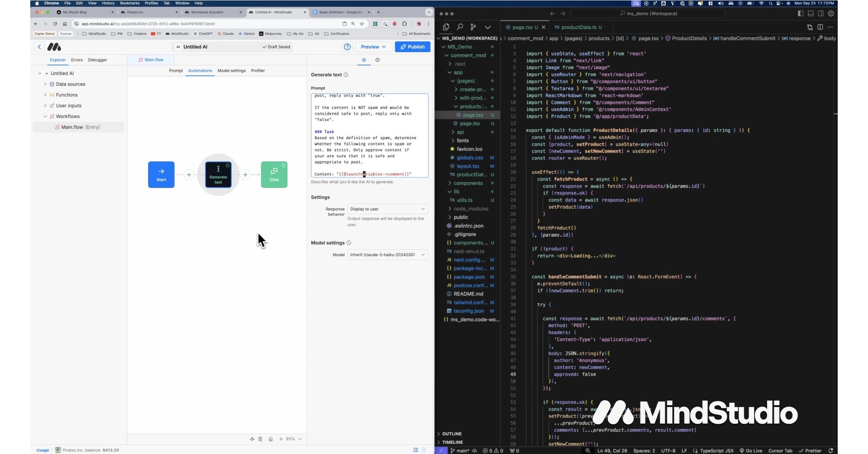The width and height of the screenshot is (868, 454).
Task: Open the settings gear tab above Generate text
Action: tap(364, 60)
